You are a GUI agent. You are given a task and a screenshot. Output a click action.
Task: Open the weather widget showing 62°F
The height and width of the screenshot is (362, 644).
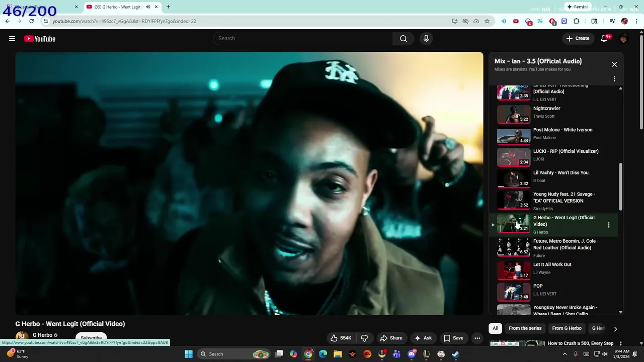coord(17,354)
